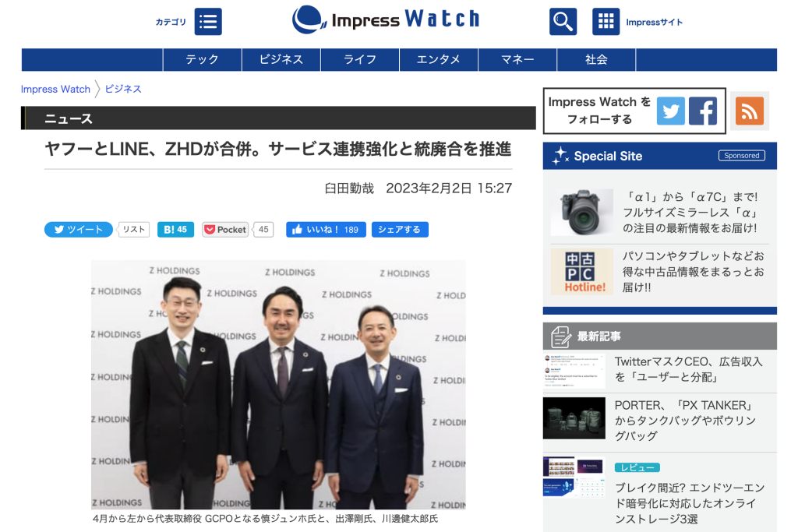Follow Impress Watch on Facebook icon
This screenshot has width=798, height=532.
tap(703, 111)
